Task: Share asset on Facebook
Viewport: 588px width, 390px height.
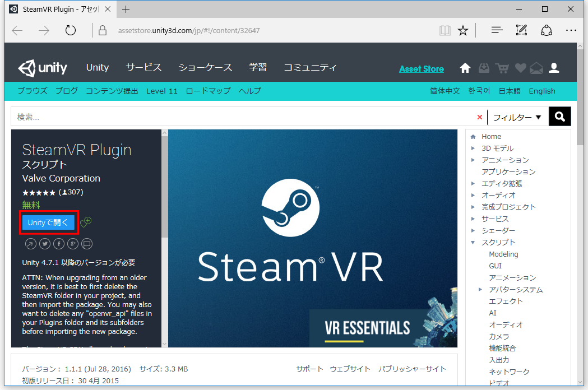Action: (59, 244)
